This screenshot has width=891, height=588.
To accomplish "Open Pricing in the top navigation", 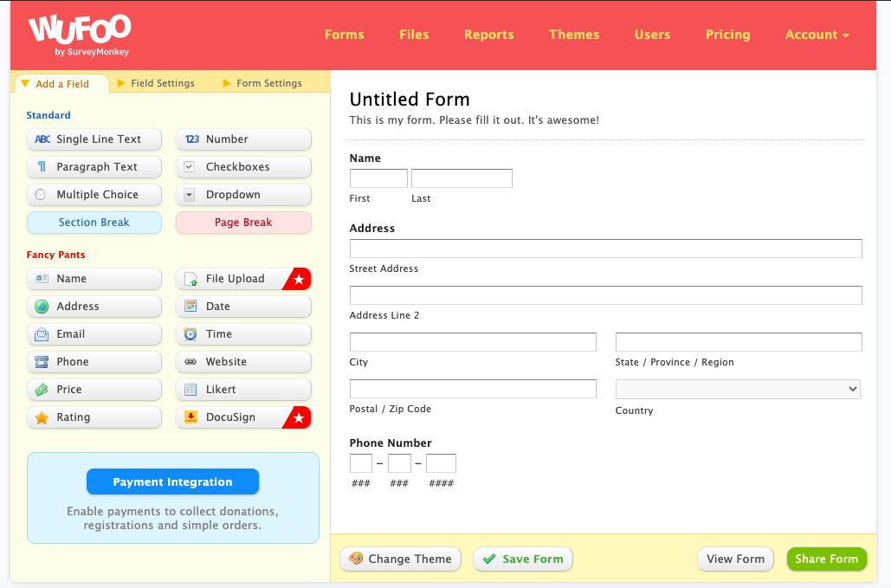I will pyautogui.click(x=728, y=35).
